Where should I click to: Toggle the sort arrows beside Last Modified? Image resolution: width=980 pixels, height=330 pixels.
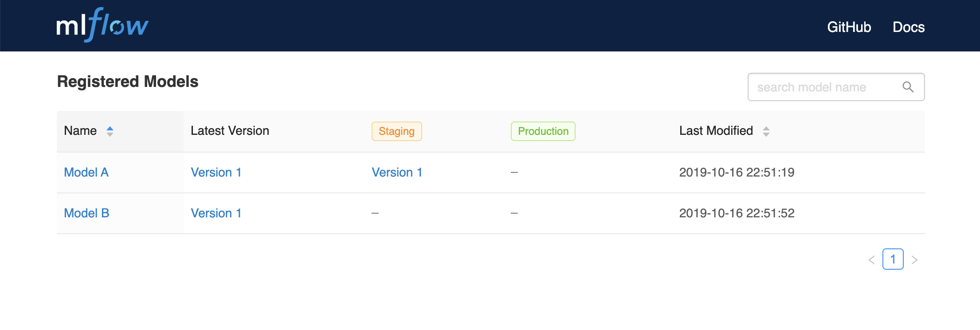(766, 131)
